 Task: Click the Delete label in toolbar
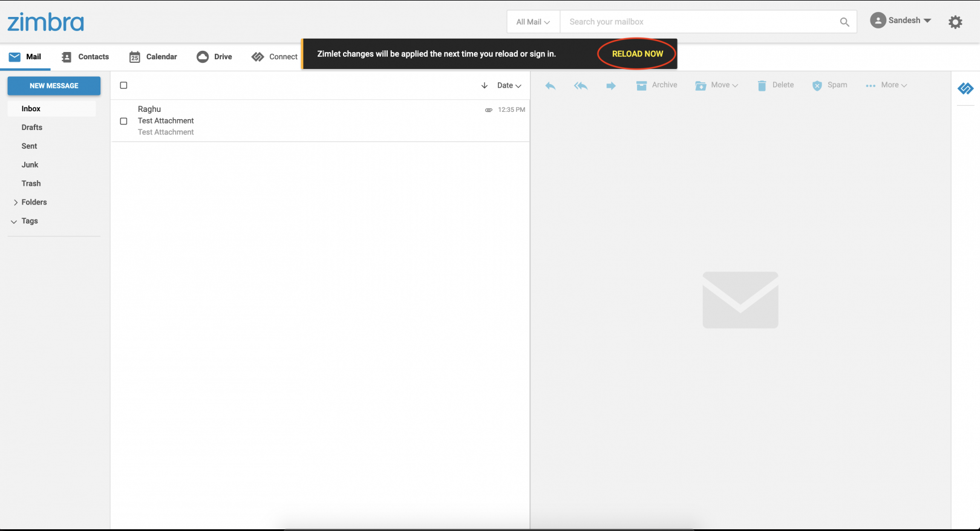(783, 85)
